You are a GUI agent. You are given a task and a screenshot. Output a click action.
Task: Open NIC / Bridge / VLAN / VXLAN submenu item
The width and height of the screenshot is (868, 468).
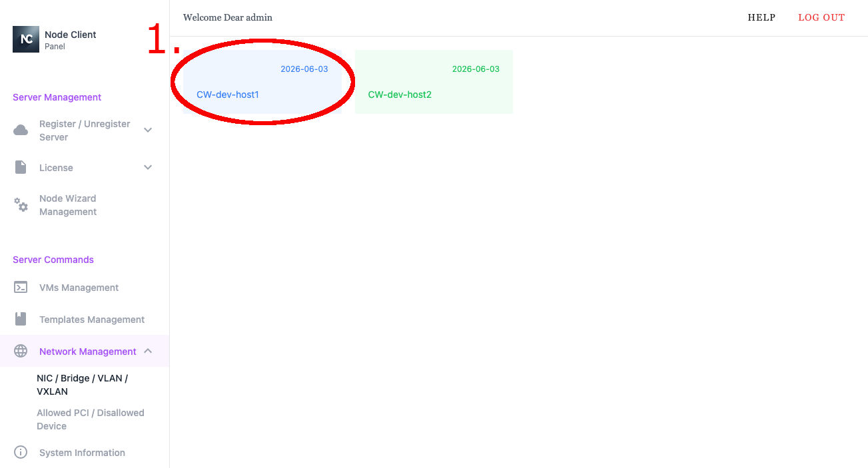pos(82,385)
